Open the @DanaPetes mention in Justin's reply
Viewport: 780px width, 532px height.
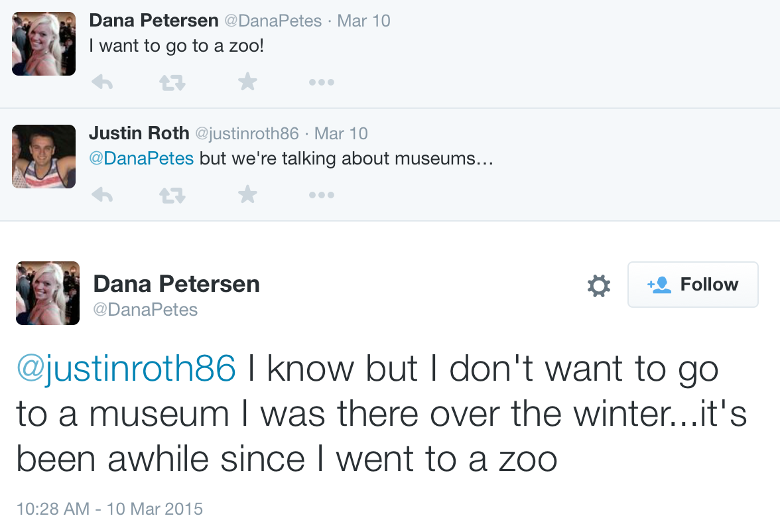pos(141,159)
